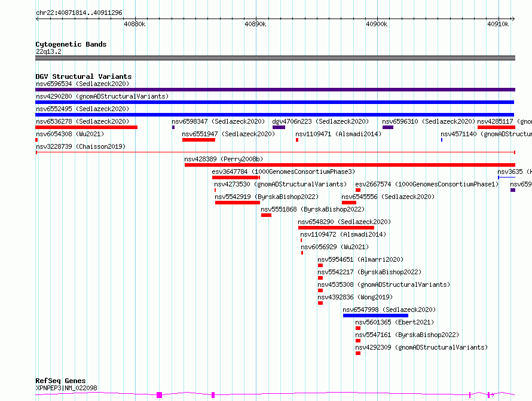Click the nsv1109471 (Alsmadi2014) label
532x401 pixels.
tap(338, 134)
